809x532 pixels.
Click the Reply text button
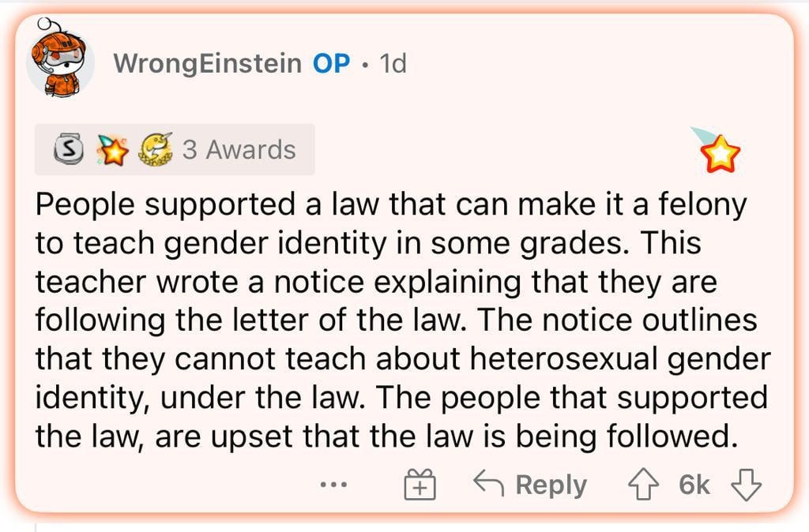pyautogui.click(x=551, y=485)
